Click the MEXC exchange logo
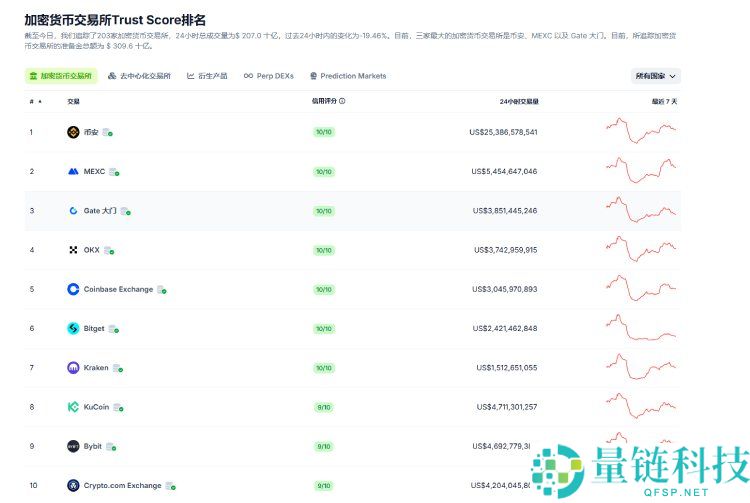The width and height of the screenshot is (750, 503). [x=73, y=171]
